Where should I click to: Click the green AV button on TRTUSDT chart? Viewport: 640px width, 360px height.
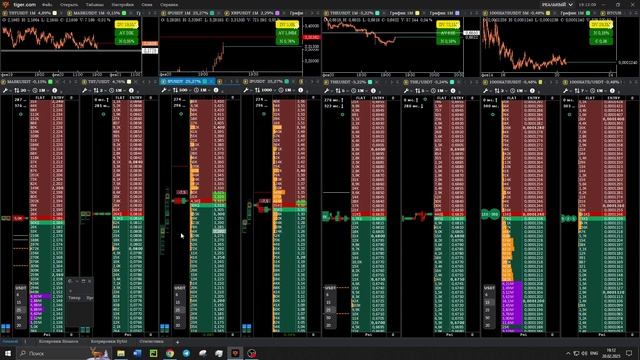126,33
